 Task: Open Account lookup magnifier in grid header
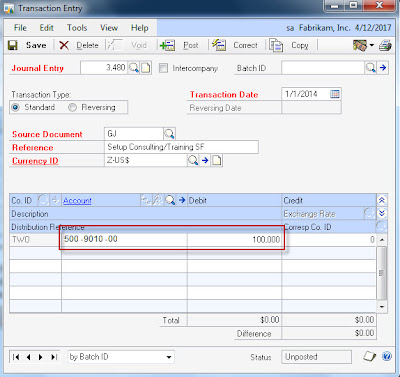pos(170,200)
